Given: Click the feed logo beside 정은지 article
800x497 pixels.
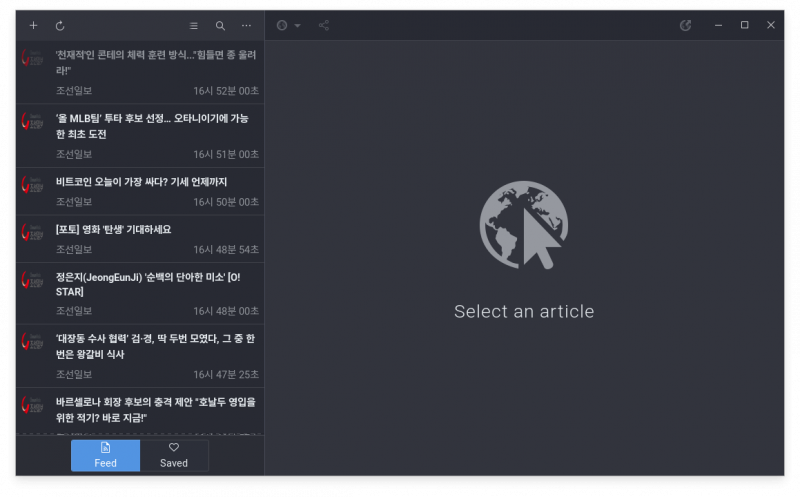Looking at the screenshot, I should point(32,280).
